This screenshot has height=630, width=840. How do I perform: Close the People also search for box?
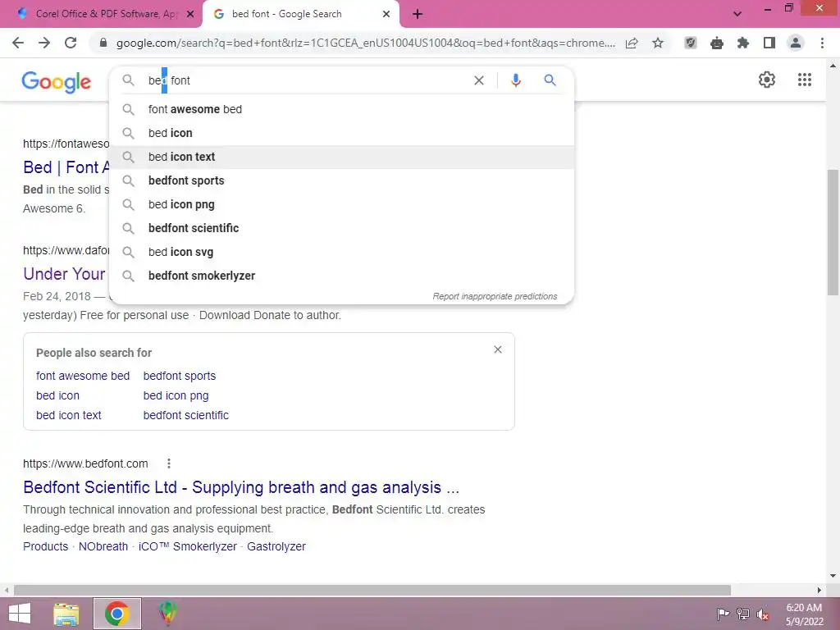tap(498, 349)
